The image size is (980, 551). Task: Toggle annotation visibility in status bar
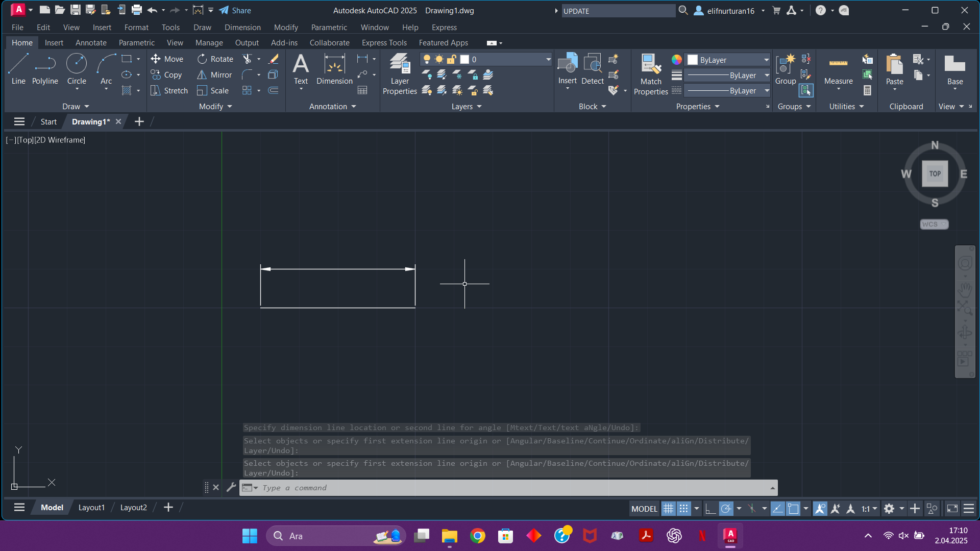[x=820, y=509]
